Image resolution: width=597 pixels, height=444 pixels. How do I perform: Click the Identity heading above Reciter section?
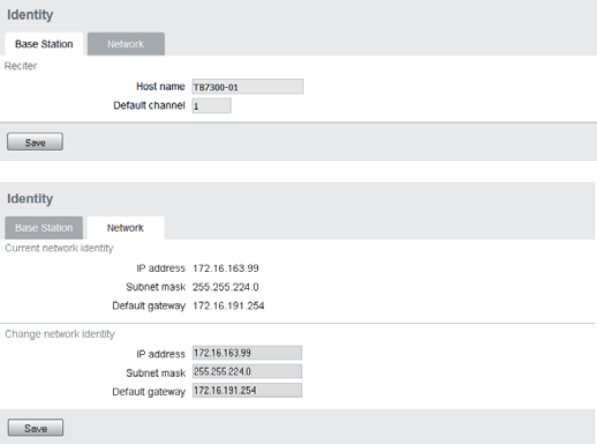pyautogui.click(x=30, y=15)
